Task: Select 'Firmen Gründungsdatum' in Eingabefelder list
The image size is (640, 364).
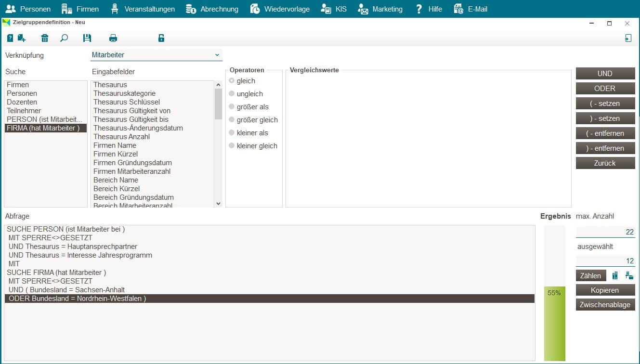Action: [x=152, y=163]
